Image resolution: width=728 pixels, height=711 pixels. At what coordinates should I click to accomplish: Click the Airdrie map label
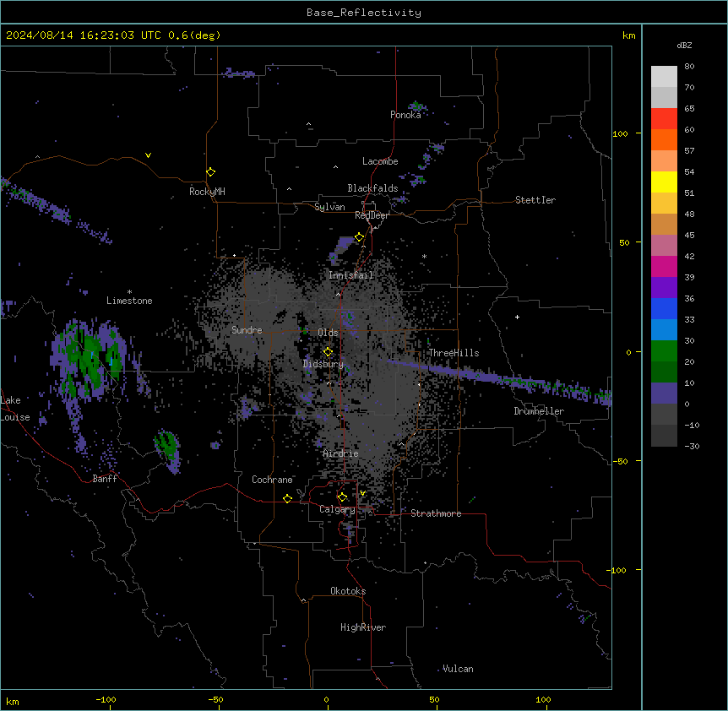click(x=340, y=453)
